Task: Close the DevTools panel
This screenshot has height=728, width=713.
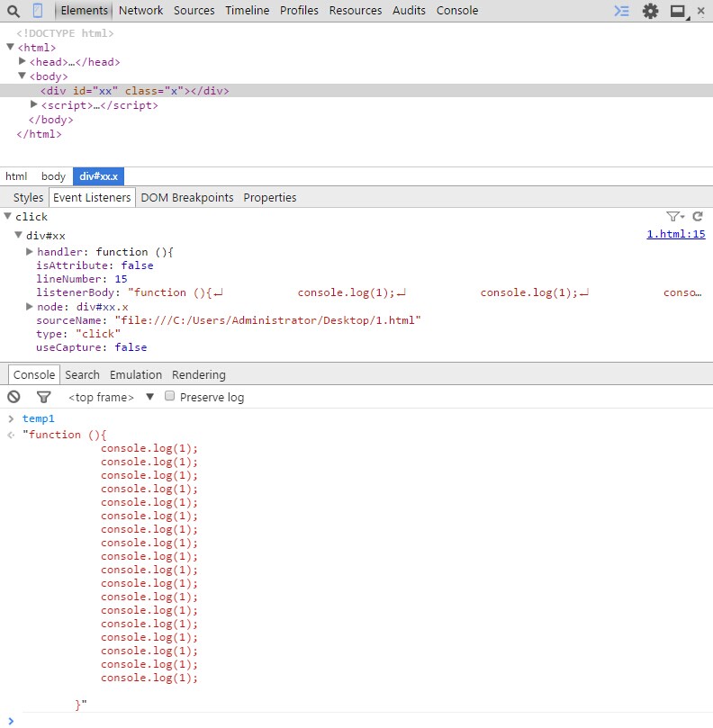Action: [701, 11]
